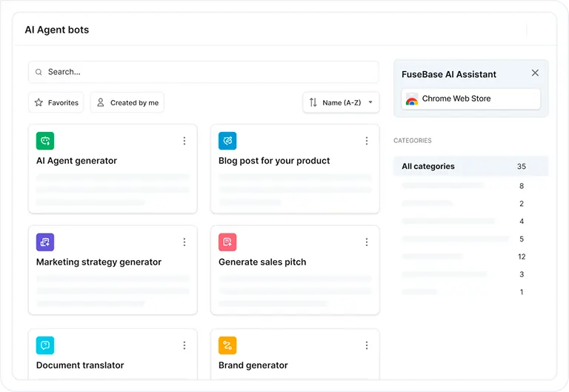Select the category with 5 items

point(471,239)
